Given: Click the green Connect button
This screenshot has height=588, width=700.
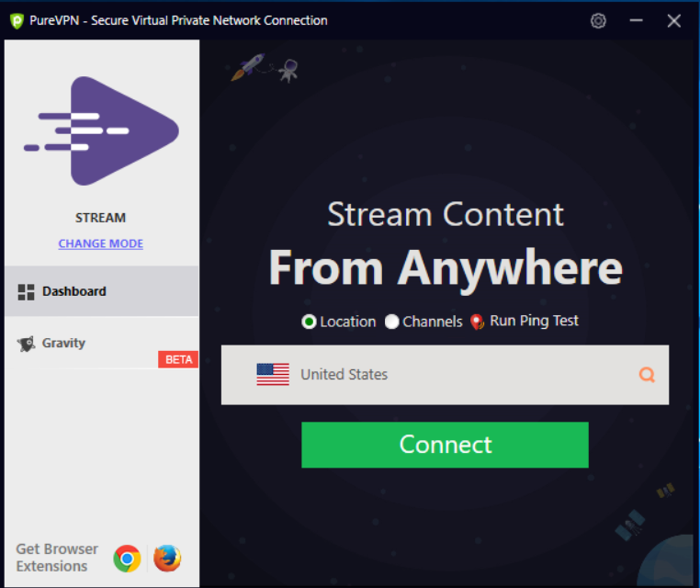Looking at the screenshot, I should coord(445,445).
